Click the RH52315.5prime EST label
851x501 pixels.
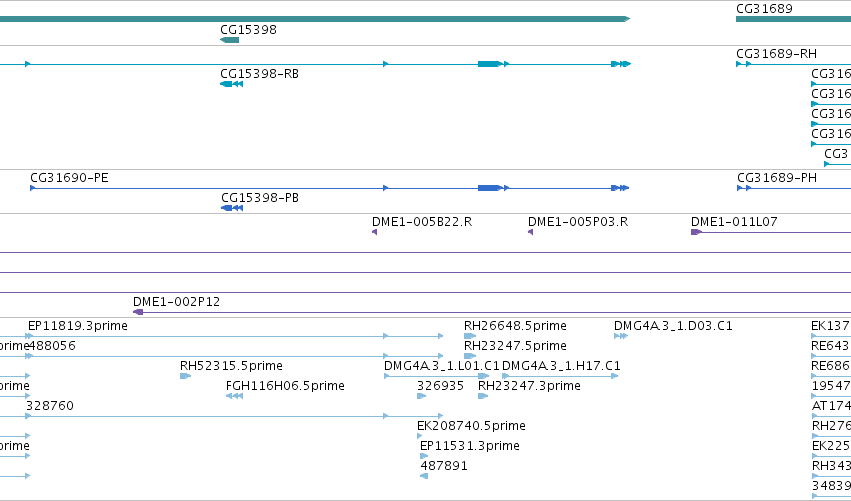(x=231, y=366)
